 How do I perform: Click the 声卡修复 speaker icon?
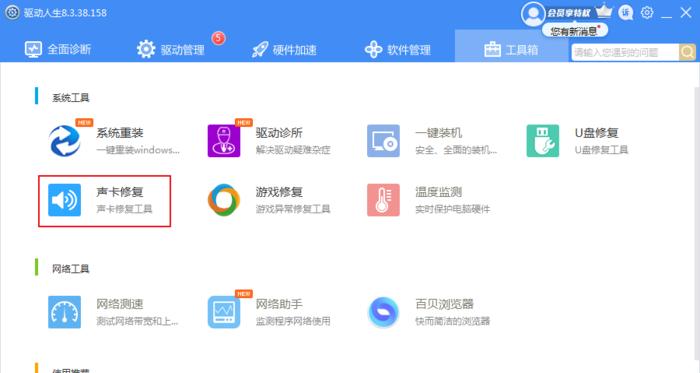65,200
